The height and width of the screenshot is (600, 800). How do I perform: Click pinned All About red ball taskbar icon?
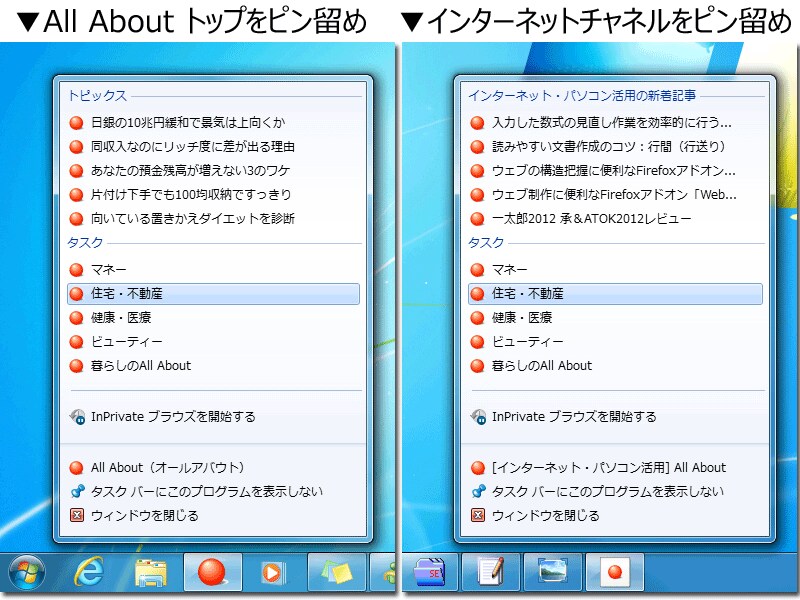coord(212,572)
